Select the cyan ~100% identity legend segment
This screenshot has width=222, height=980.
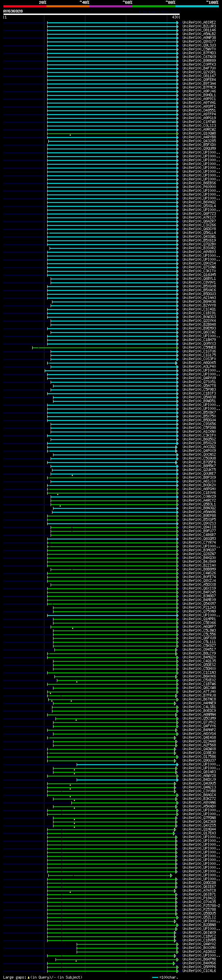pos(197,6)
